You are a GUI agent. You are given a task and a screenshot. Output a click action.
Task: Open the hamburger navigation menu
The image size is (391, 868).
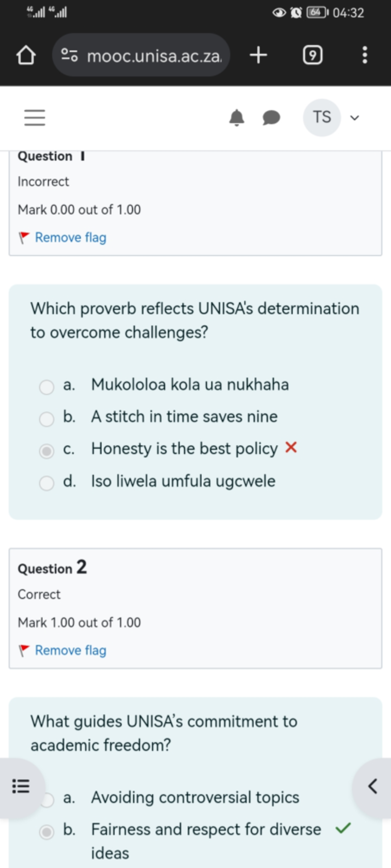click(35, 117)
